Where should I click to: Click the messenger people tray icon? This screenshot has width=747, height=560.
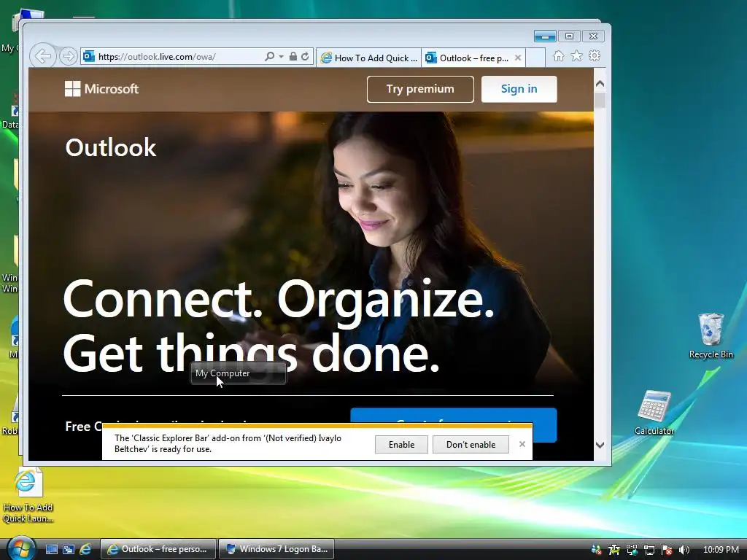point(596,550)
